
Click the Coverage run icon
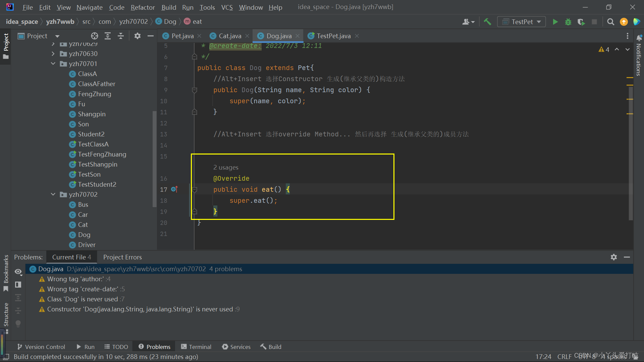click(x=580, y=21)
